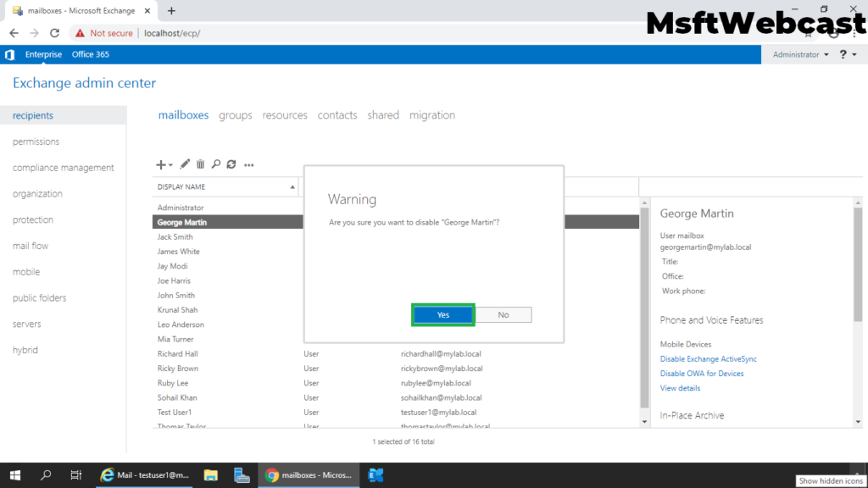
Task: Select the Administrator mailbox row
Action: [227, 208]
